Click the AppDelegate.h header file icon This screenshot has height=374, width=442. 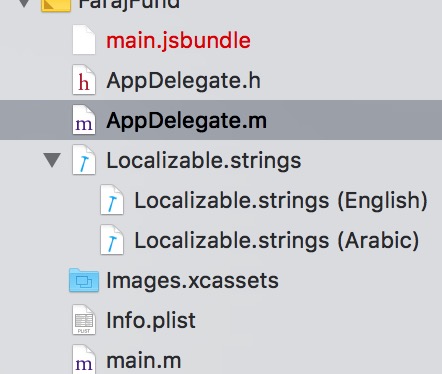(x=84, y=80)
